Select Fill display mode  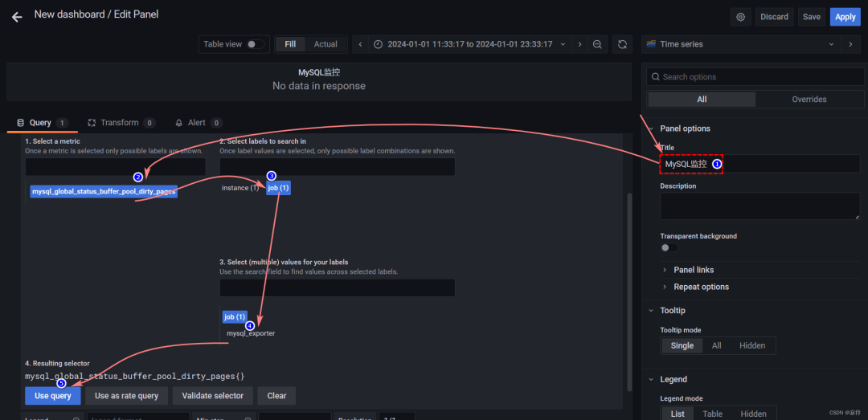290,44
